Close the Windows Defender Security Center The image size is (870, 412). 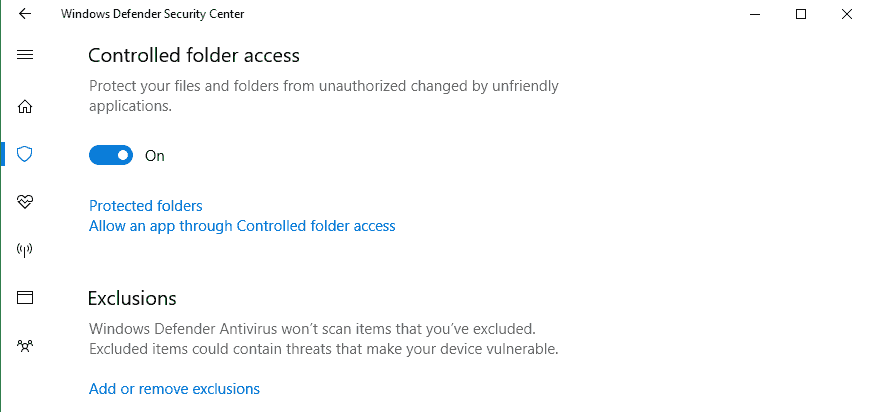click(x=847, y=14)
